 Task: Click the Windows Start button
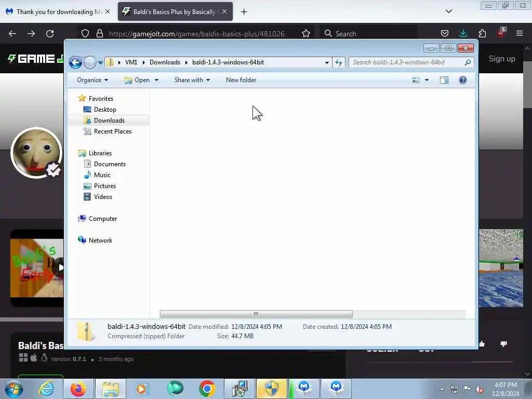(x=14, y=389)
